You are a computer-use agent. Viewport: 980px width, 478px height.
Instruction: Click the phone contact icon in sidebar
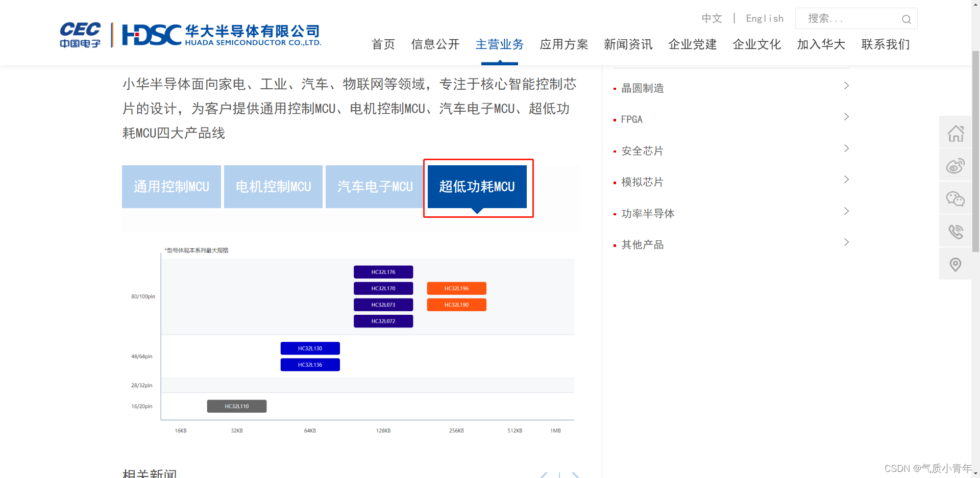click(955, 232)
